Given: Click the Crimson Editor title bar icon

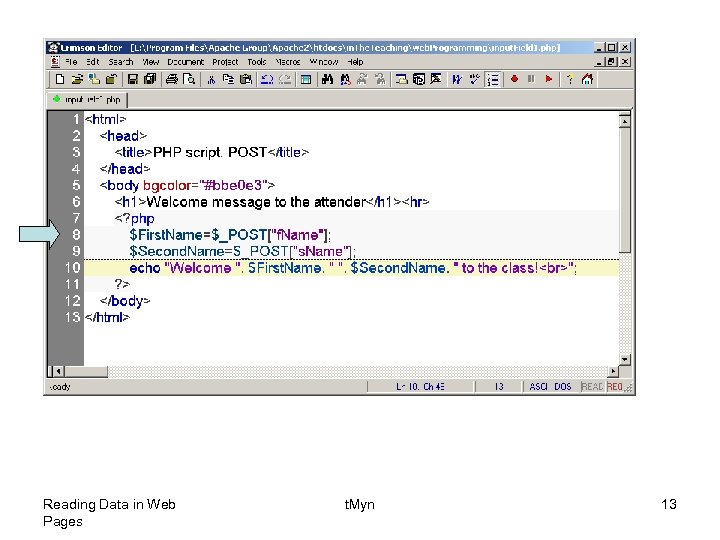Looking at the screenshot, I should tap(54, 48).
